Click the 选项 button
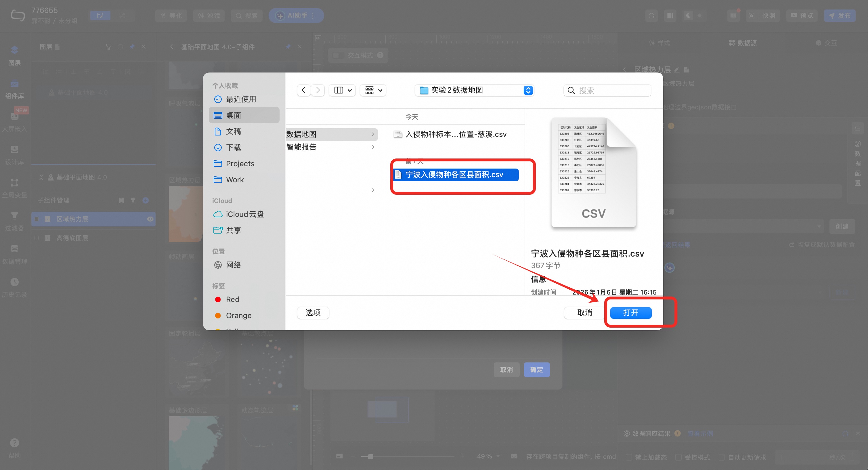Screen dimensions: 868x470 pyautogui.click(x=313, y=313)
